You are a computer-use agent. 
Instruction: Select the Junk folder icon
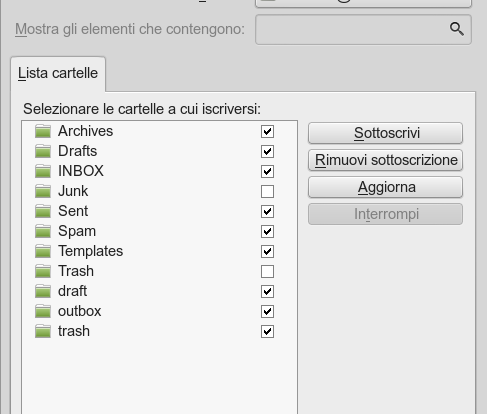coord(43,191)
